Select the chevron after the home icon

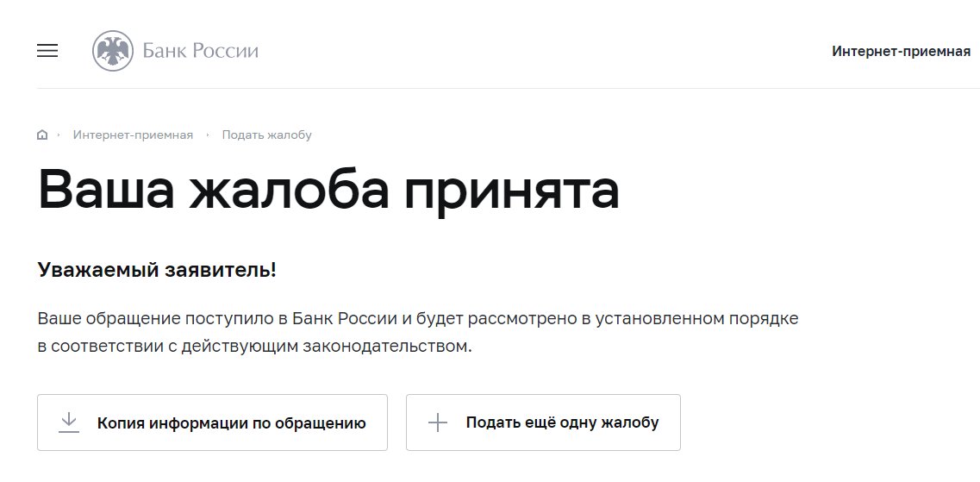[x=59, y=135]
